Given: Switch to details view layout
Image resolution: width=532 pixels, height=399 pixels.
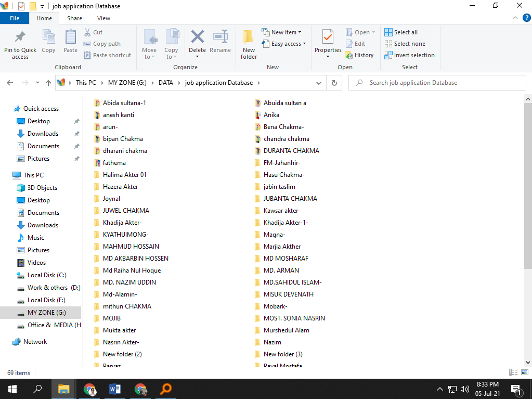Looking at the screenshot, I should (513, 372).
